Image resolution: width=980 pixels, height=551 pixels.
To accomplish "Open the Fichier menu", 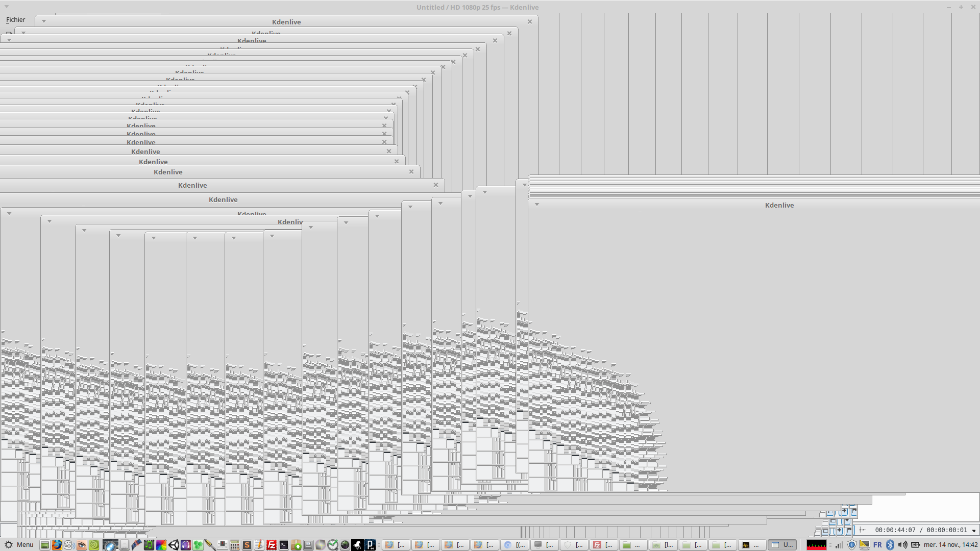I will pos(15,20).
